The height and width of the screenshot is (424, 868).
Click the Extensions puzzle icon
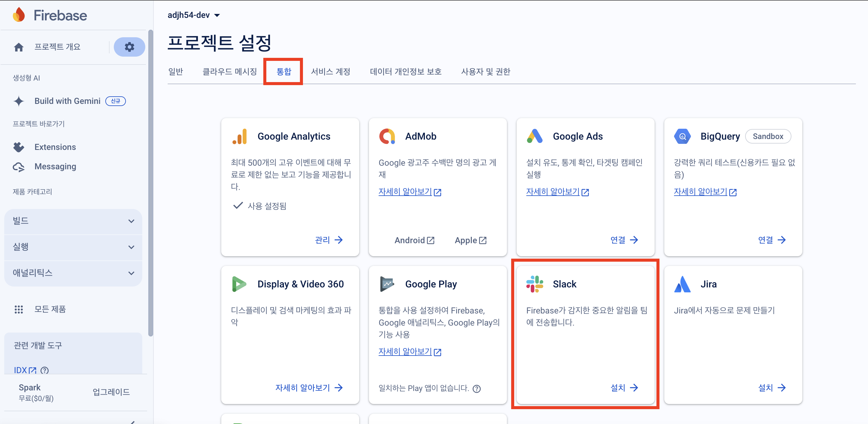19,147
